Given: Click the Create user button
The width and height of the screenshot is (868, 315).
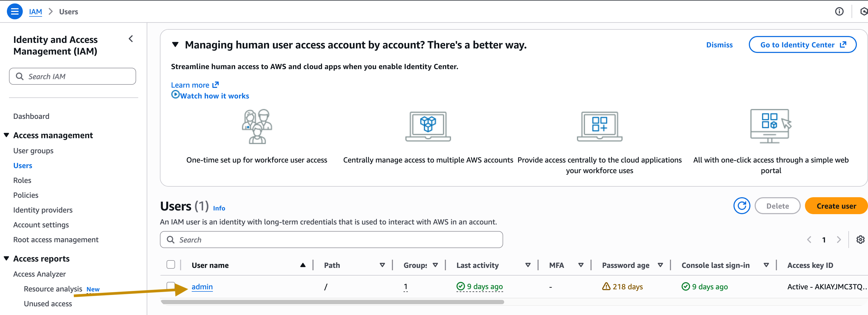Looking at the screenshot, I should point(836,206).
